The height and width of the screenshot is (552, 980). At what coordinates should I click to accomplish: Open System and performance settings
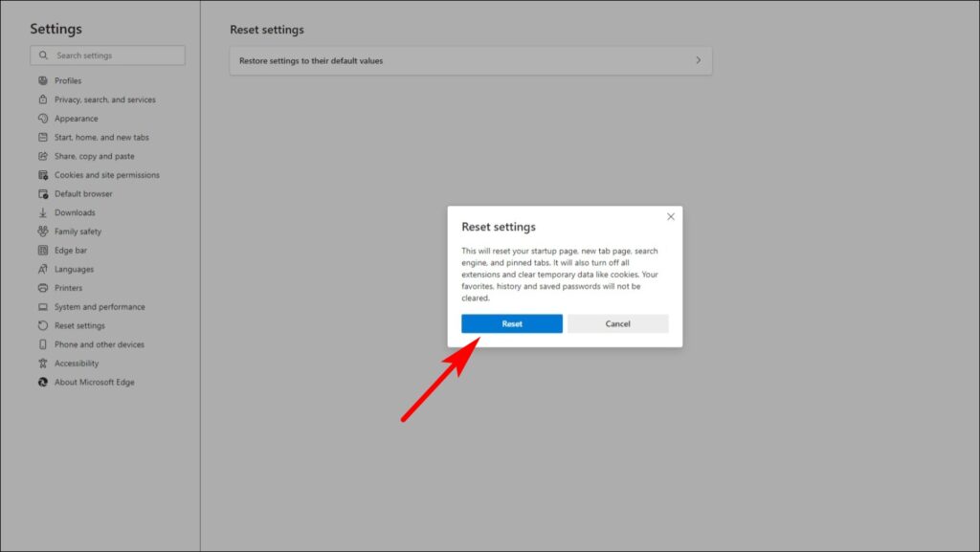pos(100,306)
